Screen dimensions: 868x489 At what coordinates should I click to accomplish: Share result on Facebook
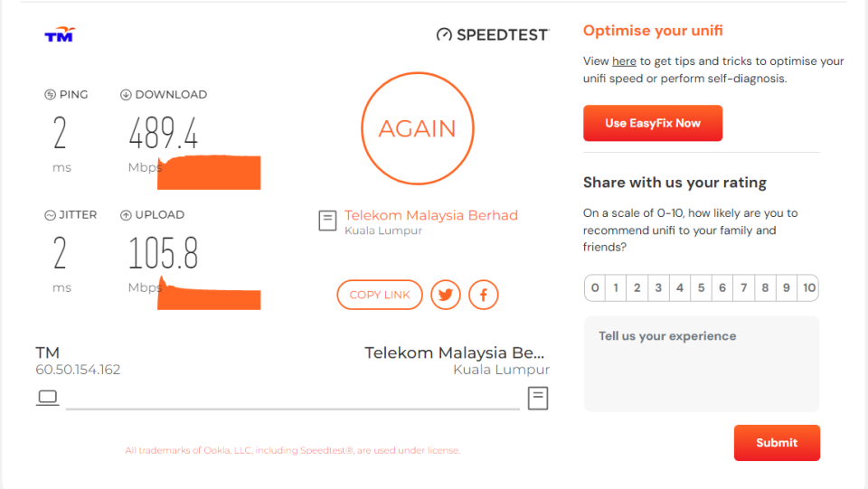click(x=483, y=295)
